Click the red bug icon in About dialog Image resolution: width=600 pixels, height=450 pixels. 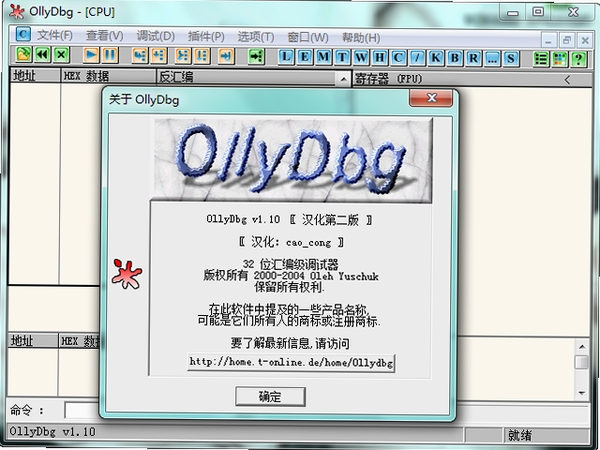click(127, 274)
